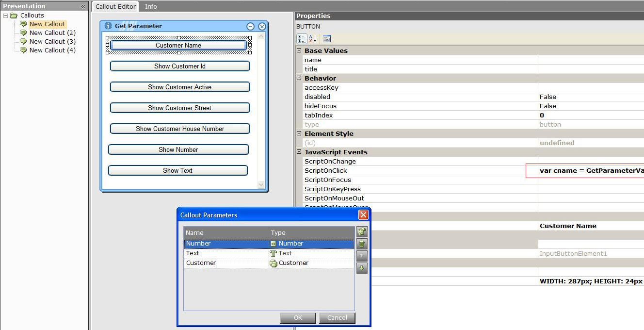Switch Properties to Categorized view
Screen dimensions: 644x330
(x=302, y=39)
